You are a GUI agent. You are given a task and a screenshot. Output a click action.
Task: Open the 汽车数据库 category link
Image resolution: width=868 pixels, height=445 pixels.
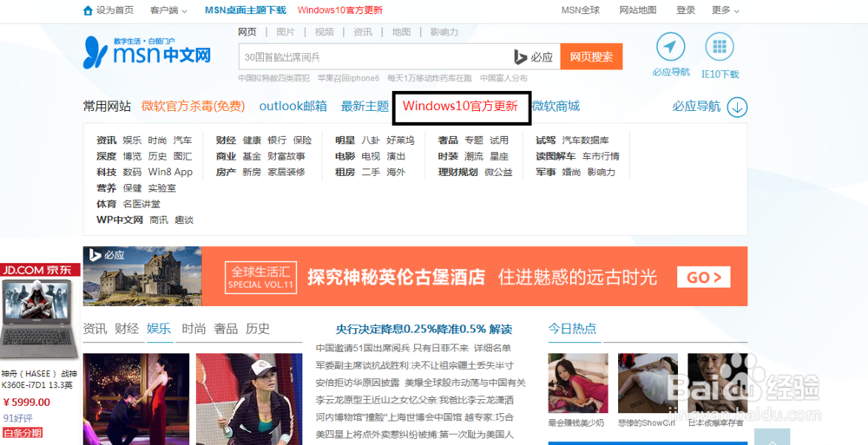[586, 140]
